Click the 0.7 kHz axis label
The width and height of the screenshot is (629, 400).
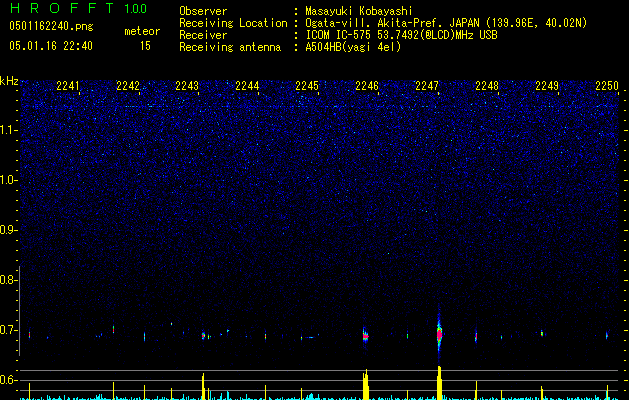(x=9, y=330)
